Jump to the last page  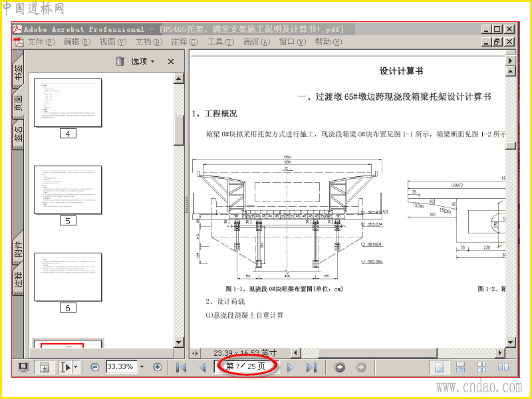point(311,367)
